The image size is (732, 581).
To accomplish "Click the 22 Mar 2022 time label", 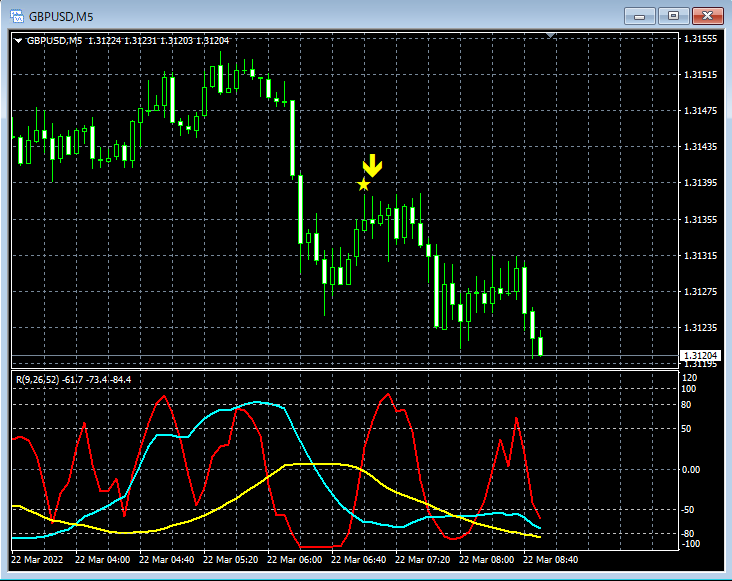I will (37, 560).
